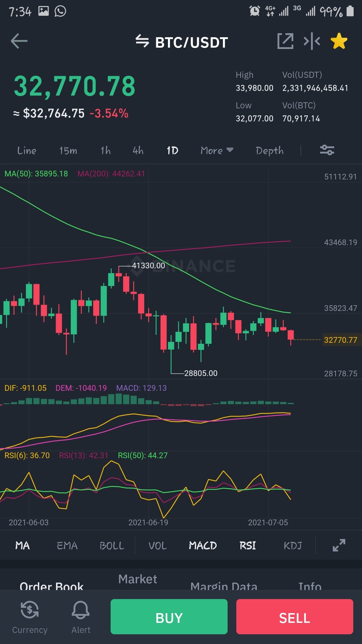
Task: Open chart settings sliders icon
Action: (x=327, y=150)
